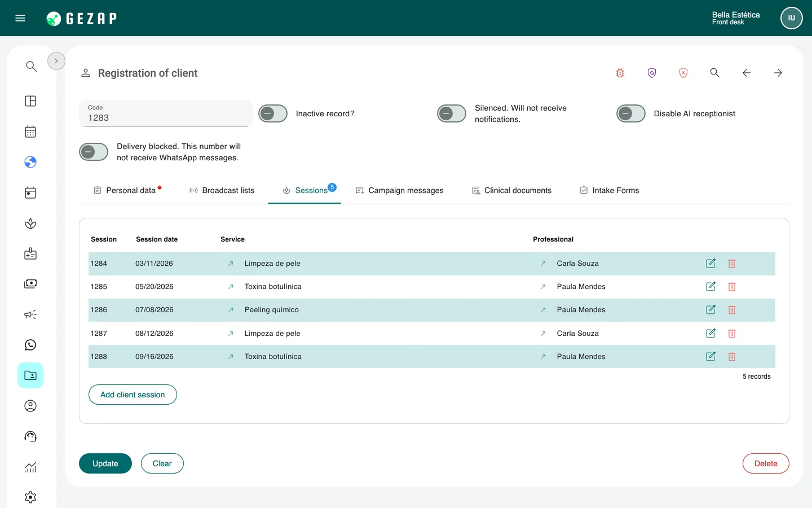This screenshot has height=508, width=812.
Task: Switch to the Clinical documents tab
Action: coord(512,190)
